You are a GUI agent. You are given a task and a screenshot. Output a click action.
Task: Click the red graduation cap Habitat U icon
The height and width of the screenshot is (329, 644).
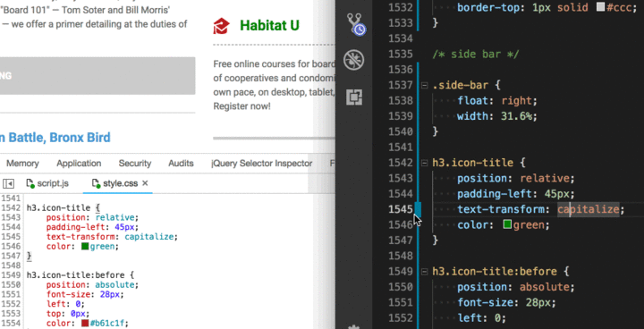pos(222,26)
